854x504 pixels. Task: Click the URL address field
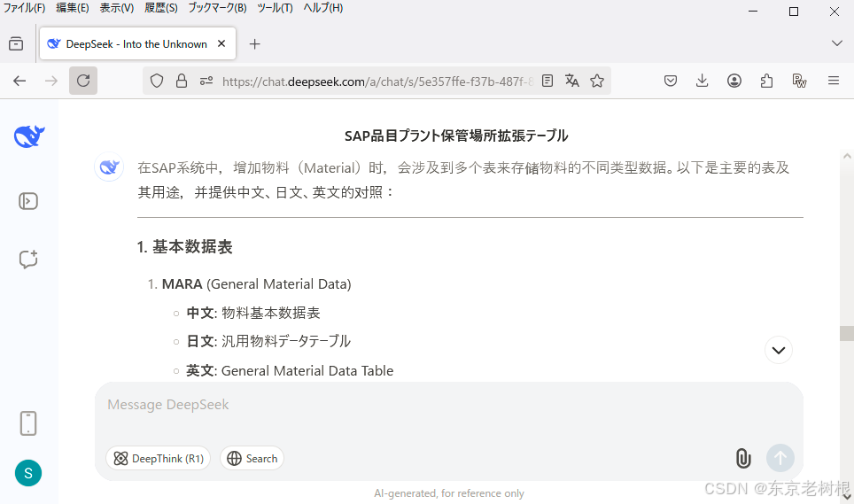pyautogui.click(x=377, y=81)
